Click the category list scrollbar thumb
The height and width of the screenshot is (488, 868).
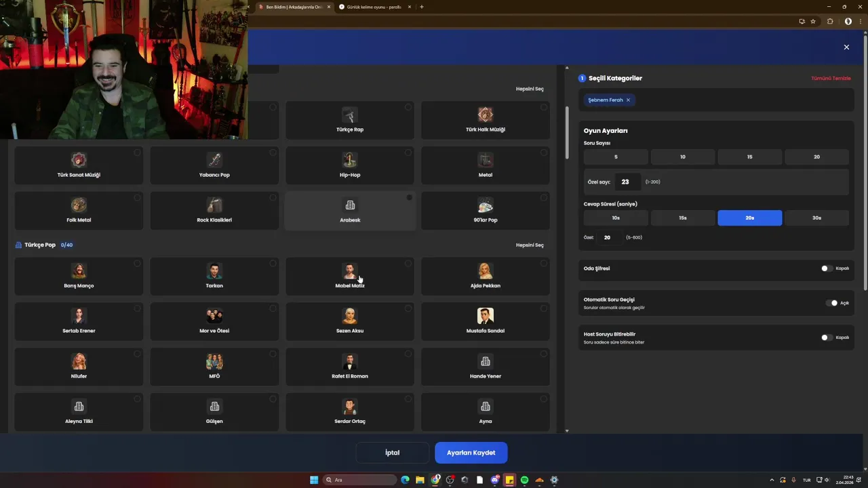(x=567, y=134)
